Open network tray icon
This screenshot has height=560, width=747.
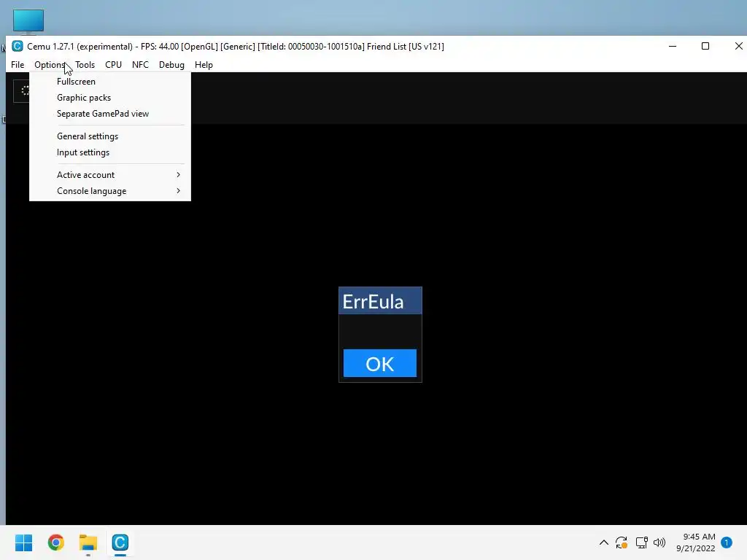click(x=642, y=542)
